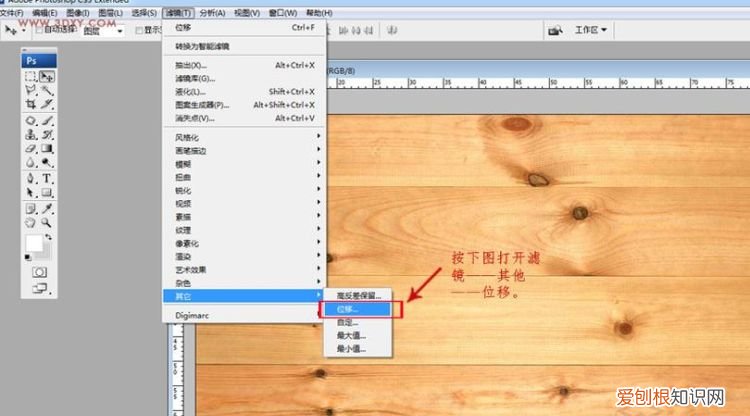This screenshot has height=416, width=750.
Task: Select the Crop tool
Action: [x=31, y=104]
